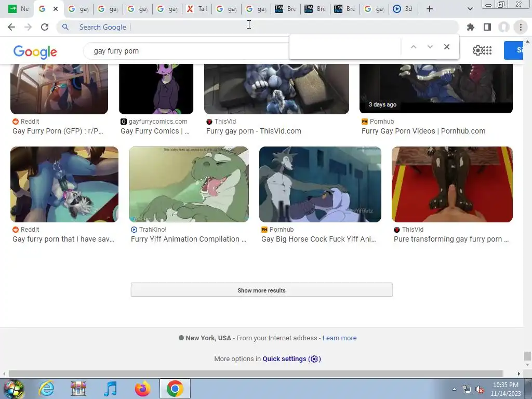Launch Internet Explorer from the taskbar
This screenshot has height=399, width=532.
click(x=46, y=389)
